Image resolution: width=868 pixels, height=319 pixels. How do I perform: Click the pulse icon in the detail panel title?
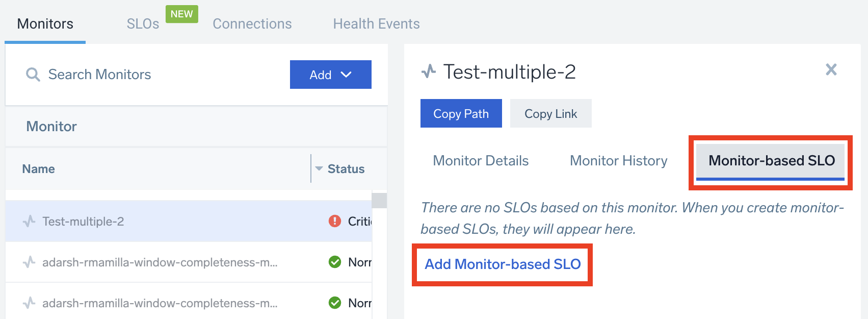tap(429, 71)
